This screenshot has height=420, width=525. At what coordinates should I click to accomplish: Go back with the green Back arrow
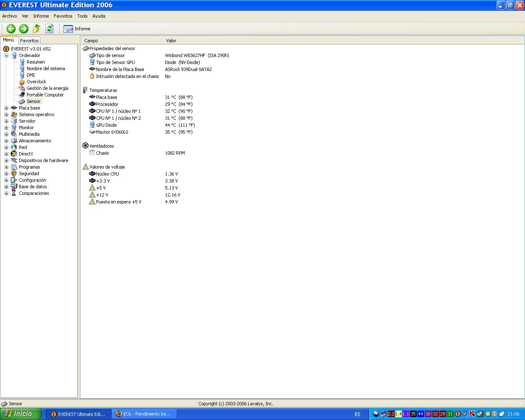point(11,29)
